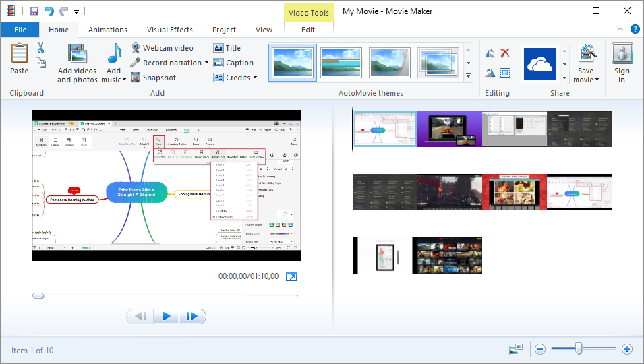
Task: Click Add videos and photos
Action: click(78, 63)
